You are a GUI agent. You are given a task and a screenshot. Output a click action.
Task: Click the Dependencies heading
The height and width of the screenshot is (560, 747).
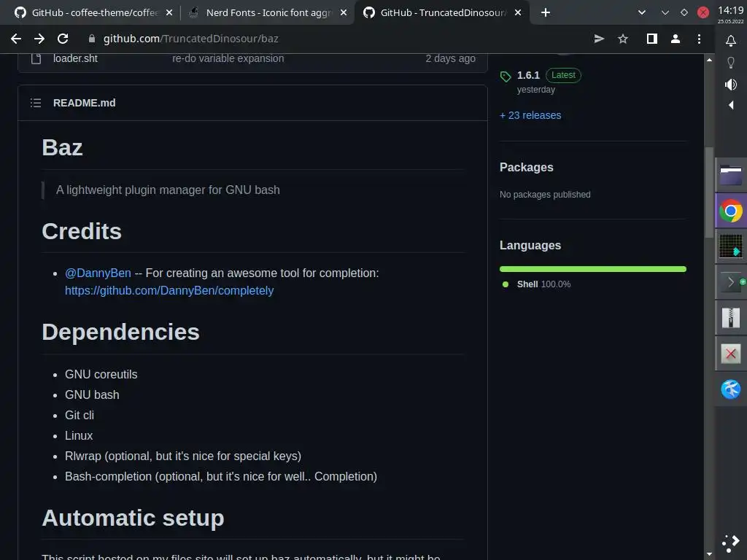pos(120,332)
